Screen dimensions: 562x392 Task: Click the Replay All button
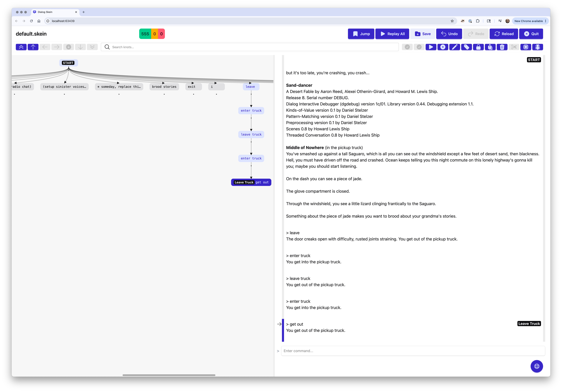tap(392, 34)
